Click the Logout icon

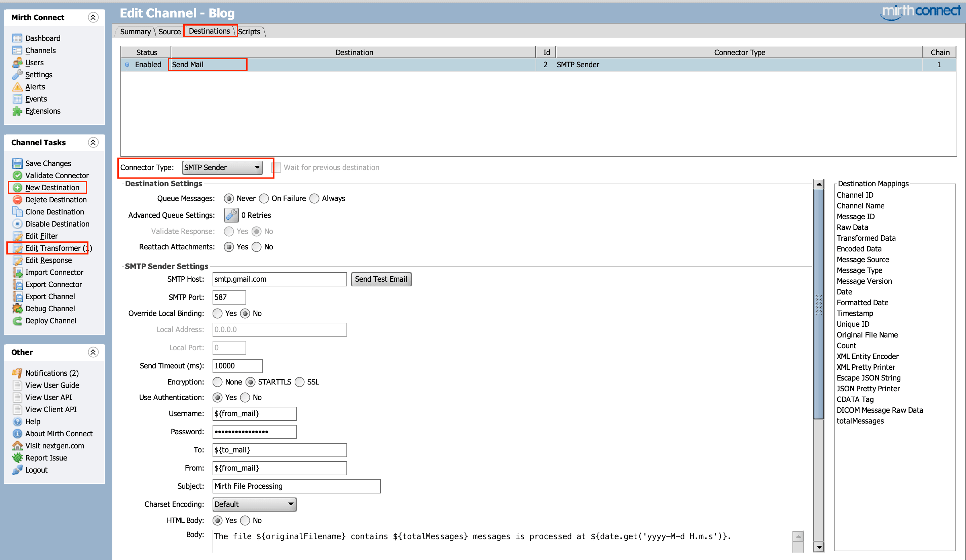tap(17, 470)
